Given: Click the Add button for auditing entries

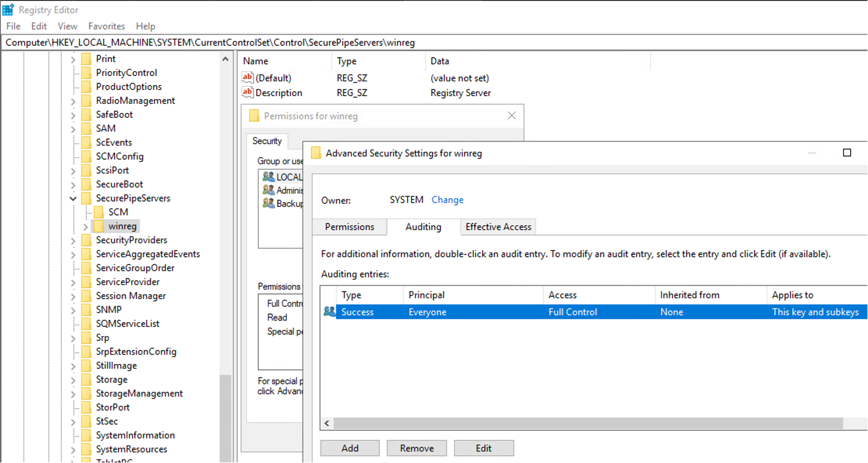Looking at the screenshot, I should 350,448.
